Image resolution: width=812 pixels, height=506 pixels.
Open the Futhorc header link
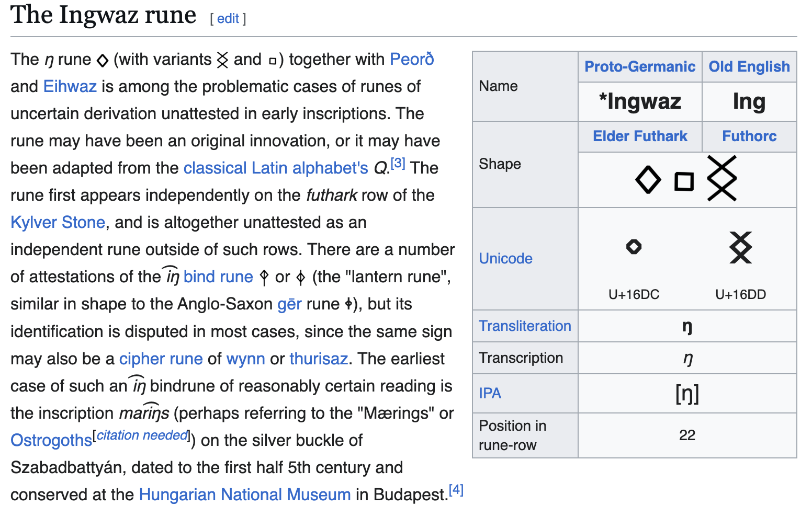click(x=749, y=136)
